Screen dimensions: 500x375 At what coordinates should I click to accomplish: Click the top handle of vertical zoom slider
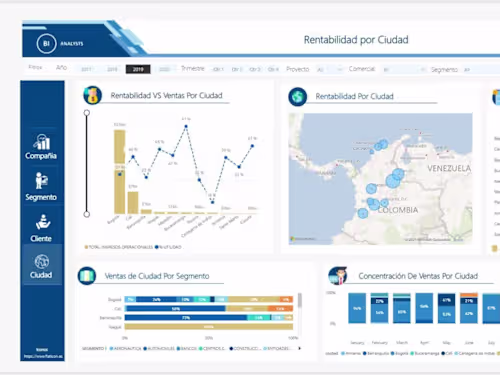(x=87, y=113)
